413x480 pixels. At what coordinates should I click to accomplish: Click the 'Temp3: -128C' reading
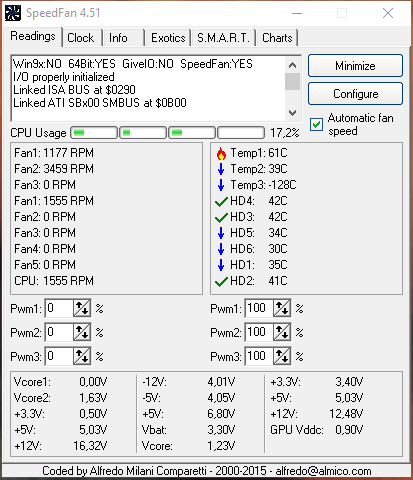coord(263,185)
